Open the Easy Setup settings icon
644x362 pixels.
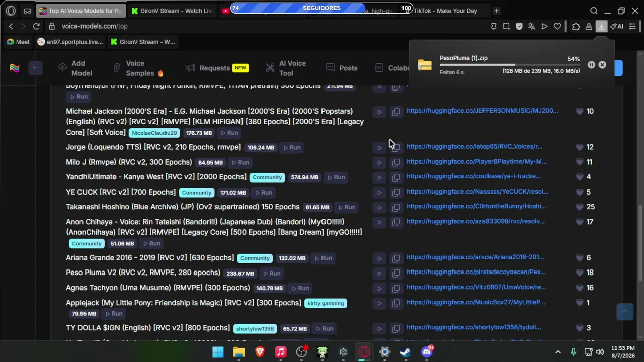pyautogui.click(x=633, y=26)
